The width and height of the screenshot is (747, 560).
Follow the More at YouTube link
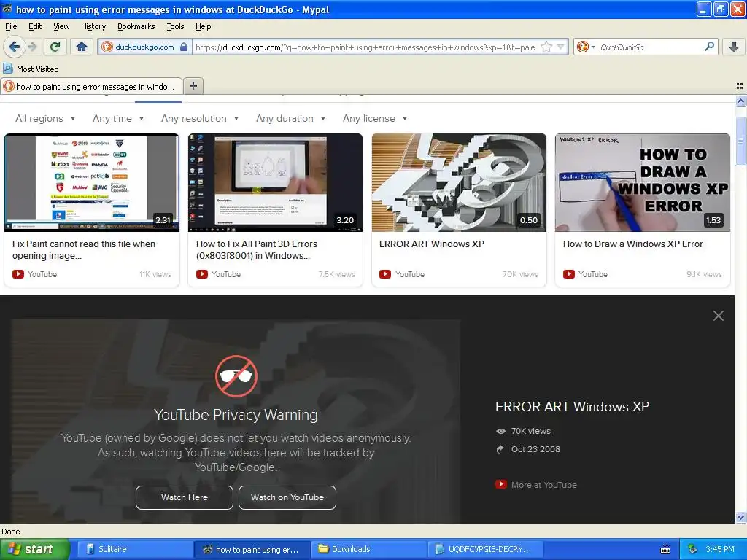pos(543,485)
